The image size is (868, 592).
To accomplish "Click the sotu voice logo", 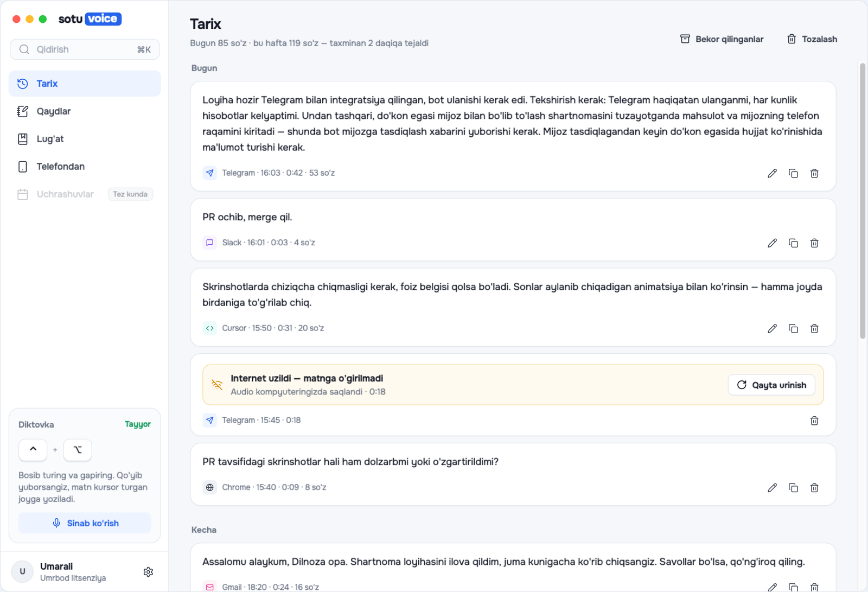I will point(90,19).
